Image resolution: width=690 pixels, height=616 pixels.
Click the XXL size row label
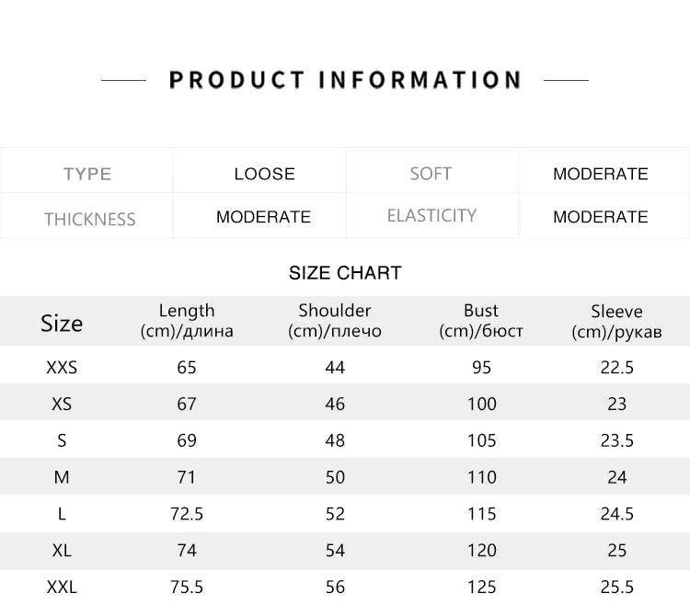62,587
